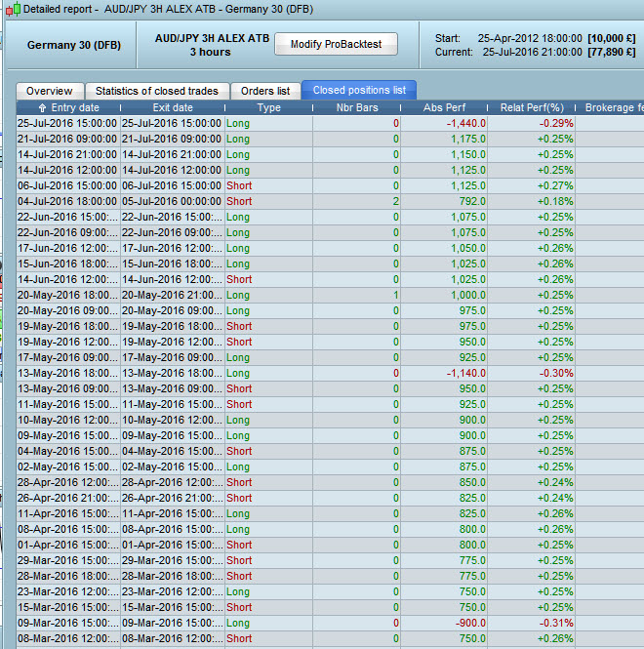Click the 19-May-2016 18:00 entry row
Screen dimensions: 644x649
[x=330, y=326]
